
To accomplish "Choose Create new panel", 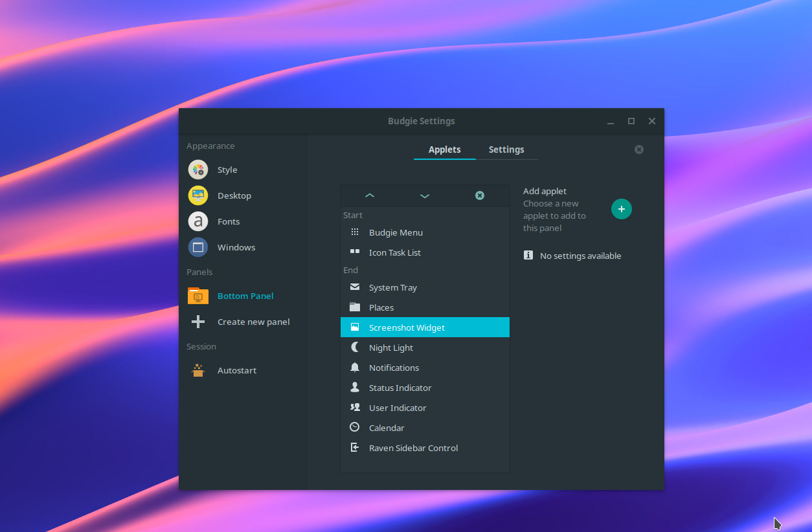I will (x=254, y=322).
